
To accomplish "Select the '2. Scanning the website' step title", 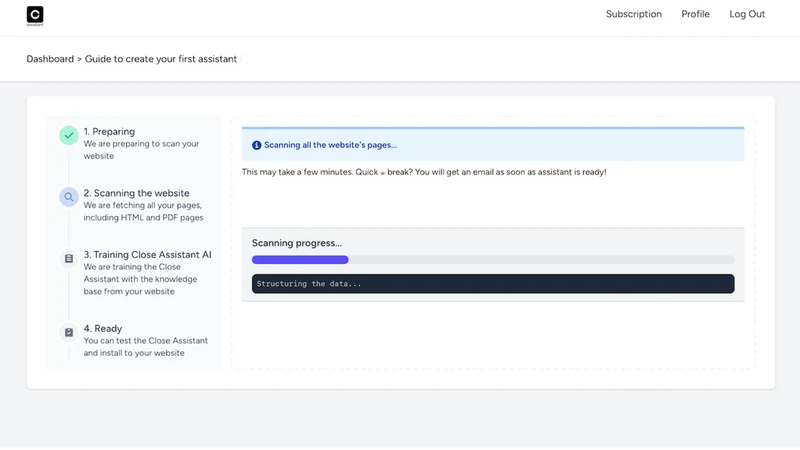I will click(136, 193).
